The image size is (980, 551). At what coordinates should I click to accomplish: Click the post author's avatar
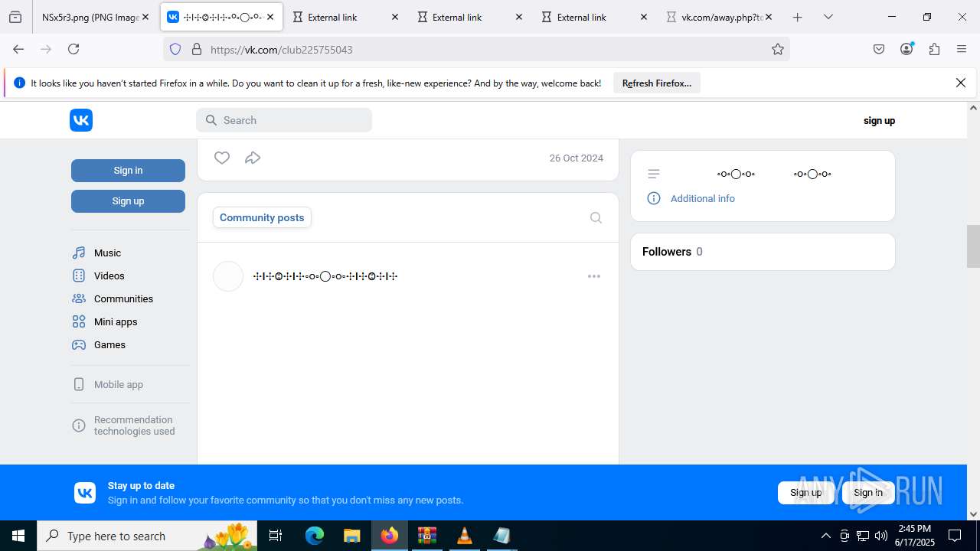click(x=228, y=276)
